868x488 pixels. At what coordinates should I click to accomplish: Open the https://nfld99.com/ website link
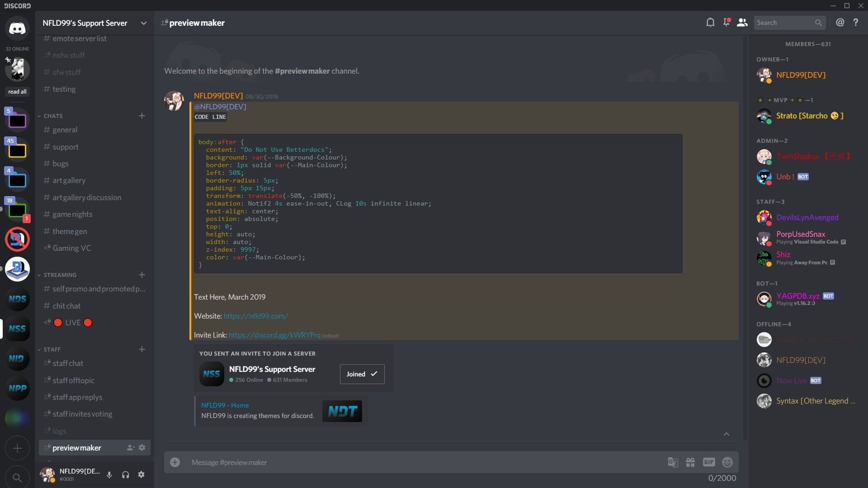[x=256, y=316]
